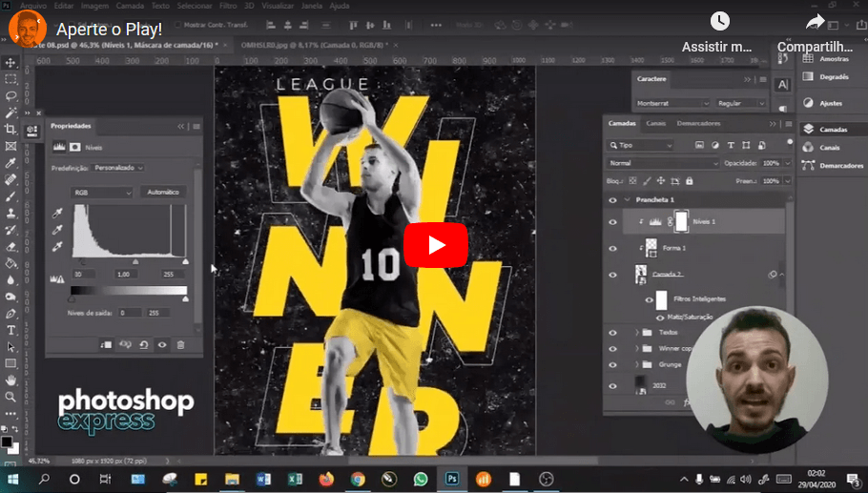
Task: Select the Brush tool
Action: [x=10, y=195]
